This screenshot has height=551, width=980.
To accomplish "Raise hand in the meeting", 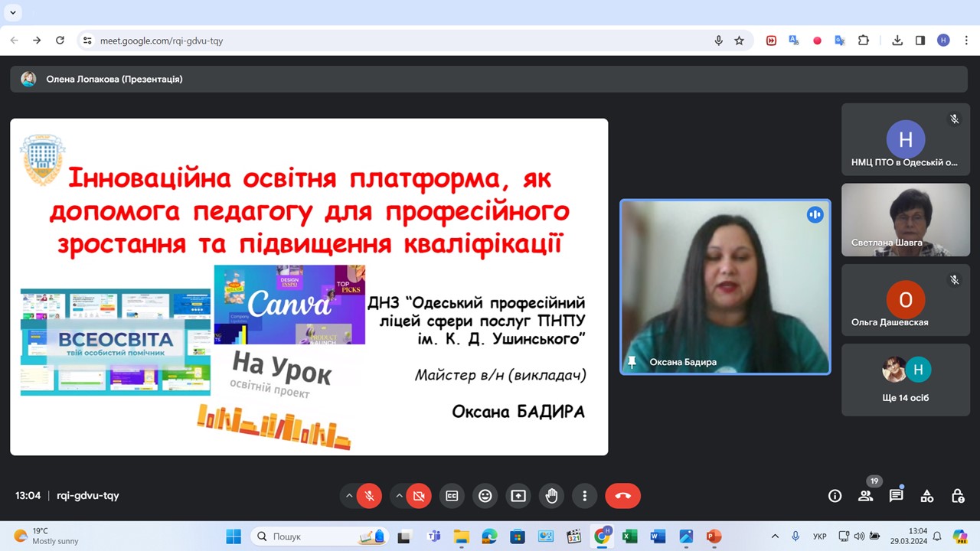I will (551, 496).
